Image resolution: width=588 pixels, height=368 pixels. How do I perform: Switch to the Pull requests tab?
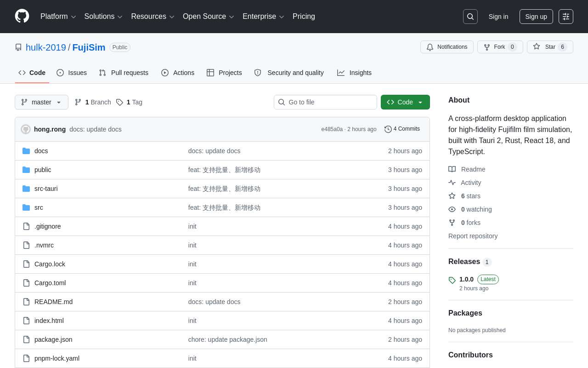124,73
